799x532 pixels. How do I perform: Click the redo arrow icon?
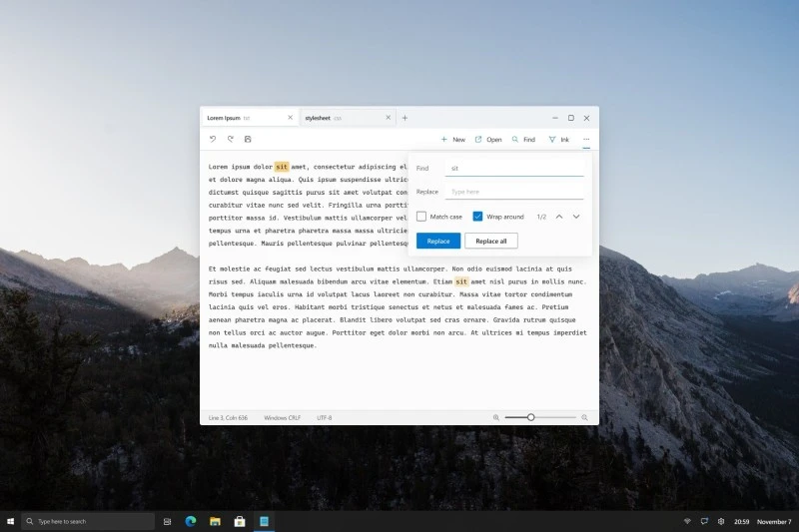[x=230, y=139]
